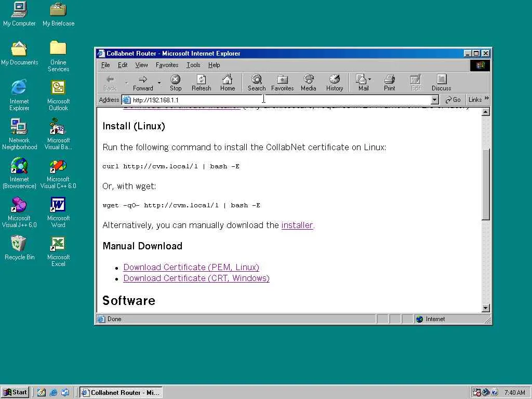The image size is (532, 399).
Task: Click the Go button
Action: pyautogui.click(x=453, y=100)
